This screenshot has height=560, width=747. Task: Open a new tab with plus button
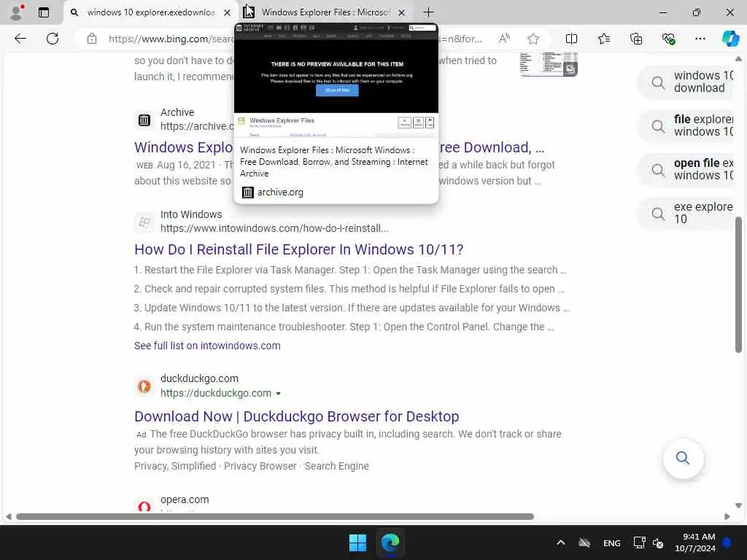428,12
